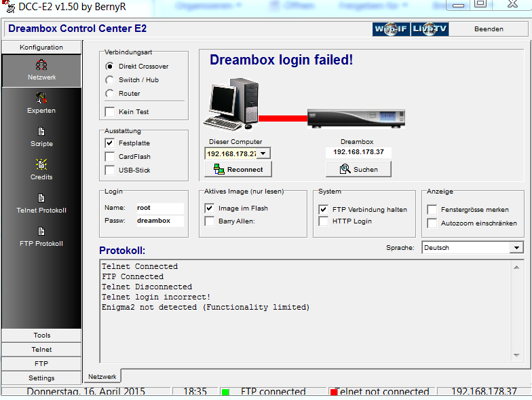The width and height of the screenshot is (532, 400).
Task: Launch the Web-IF logo button
Action: [391, 29]
